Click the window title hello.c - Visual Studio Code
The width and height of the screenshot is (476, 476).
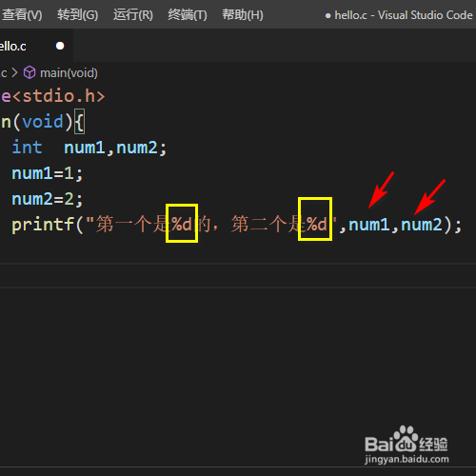coord(404,15)
